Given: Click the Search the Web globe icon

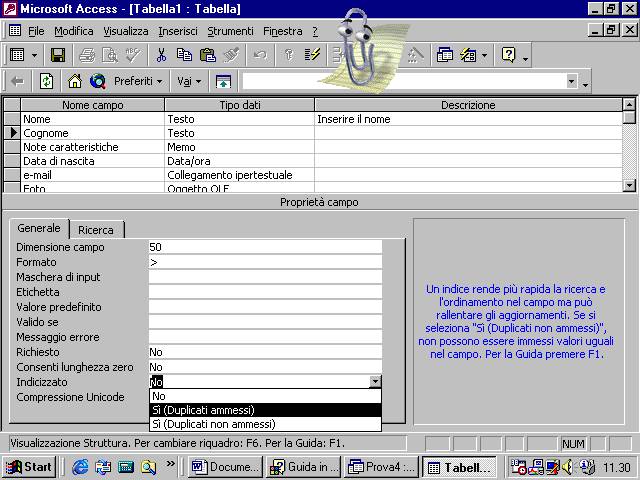Looking at the screenshot, I should tap(98, 82).
